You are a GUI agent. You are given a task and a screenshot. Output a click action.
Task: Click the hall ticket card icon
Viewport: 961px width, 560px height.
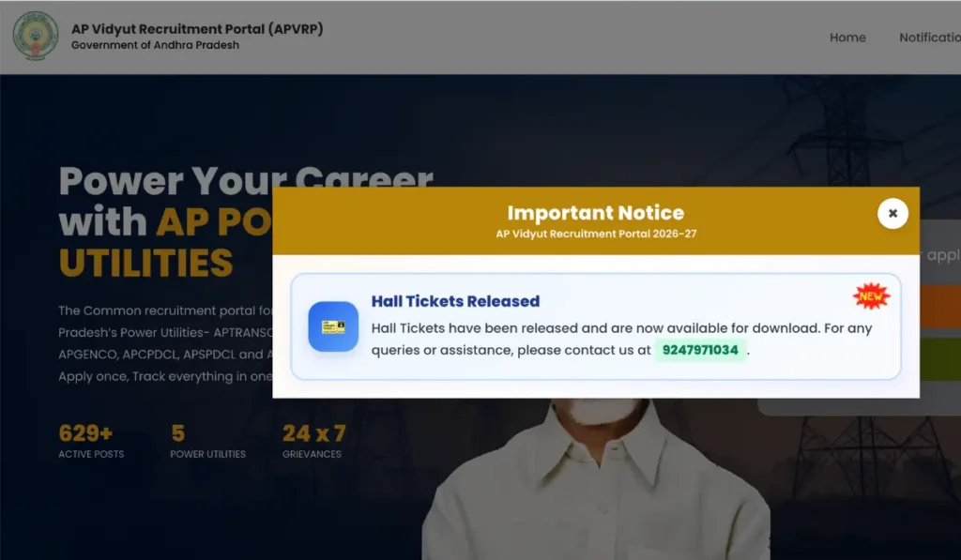(x=333, y=326)
